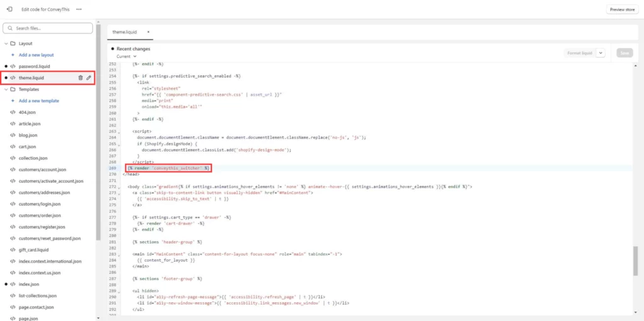Click the code icon beside cart.json

tap(13, 147)
